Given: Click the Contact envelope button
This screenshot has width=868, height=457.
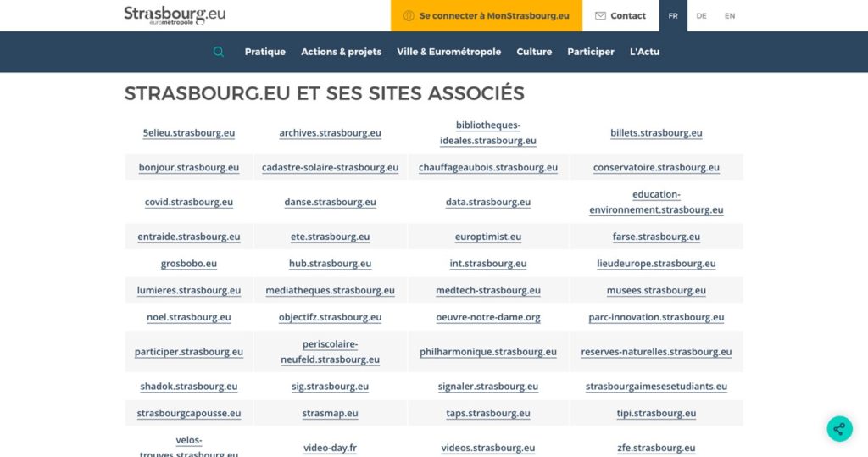Looking at the screenshot, I should click(x=620, y=15).
